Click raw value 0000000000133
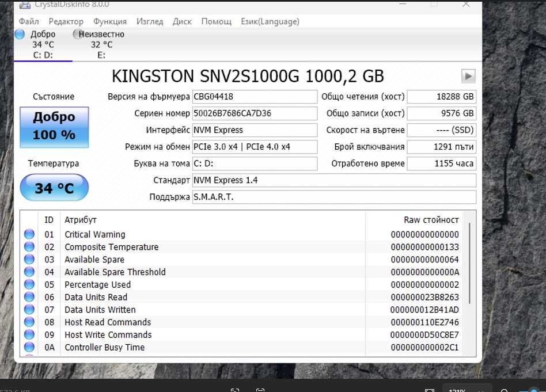The width and height of the screenshot is (546, 392). tap(424, 247)
